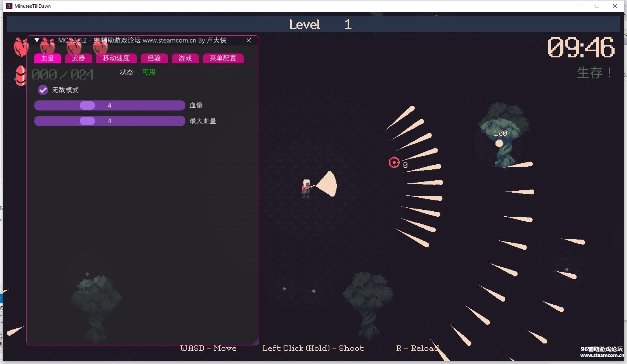Click the 最大血量 max health slider

click(109, 121)
